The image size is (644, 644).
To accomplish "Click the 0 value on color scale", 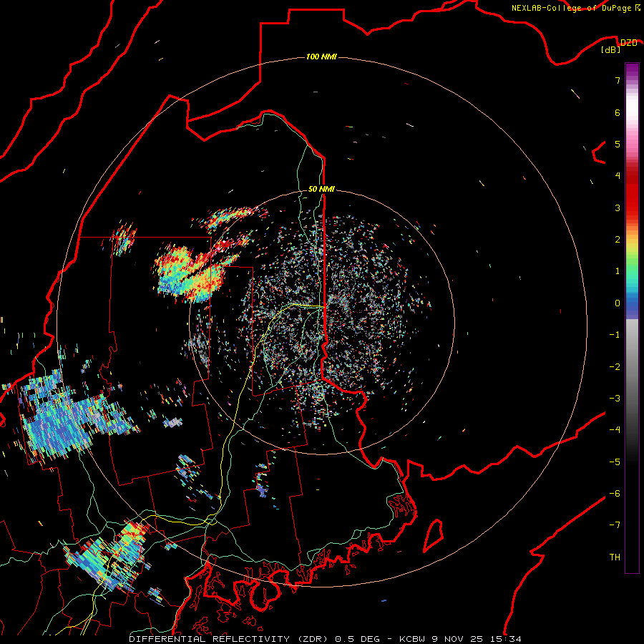I will click(x=618, y=303).
